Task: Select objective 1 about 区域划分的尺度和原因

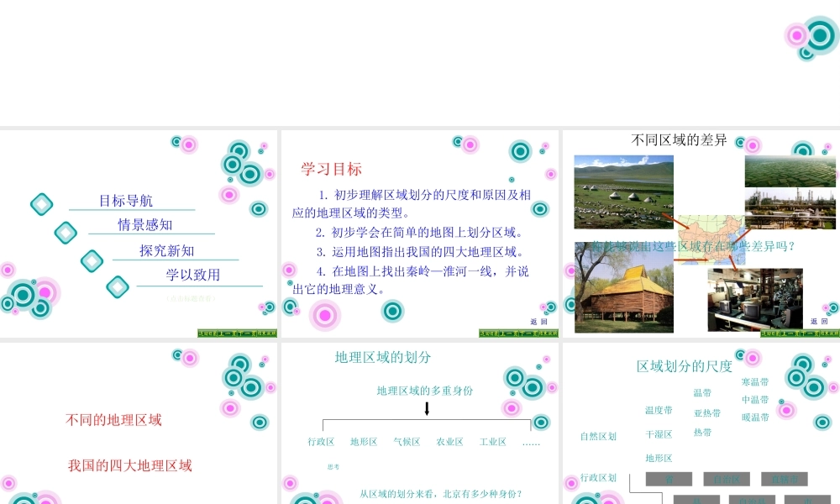Action: point(412,203)
